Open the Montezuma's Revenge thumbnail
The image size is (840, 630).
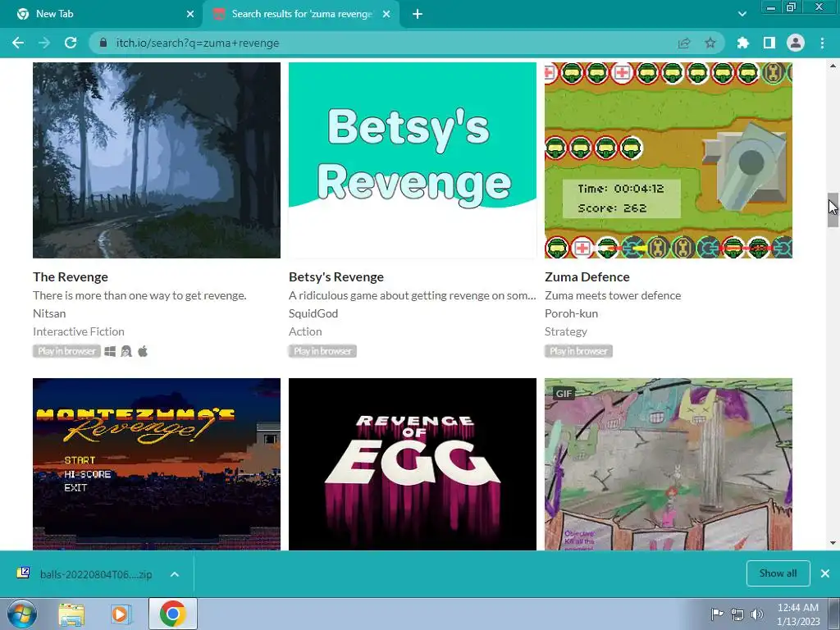(x=157, y=464)
